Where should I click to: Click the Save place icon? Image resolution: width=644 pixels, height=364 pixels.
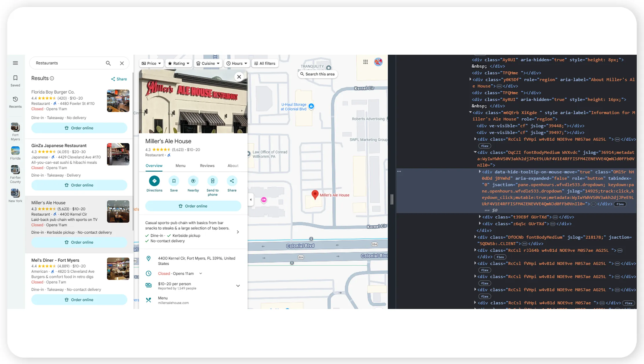coord(174,181)
